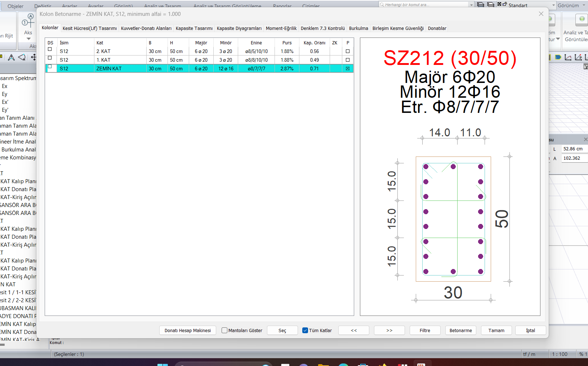Click the first layers stack icon
This screenshot has width=588, height=366.
(x=480, y=5)
